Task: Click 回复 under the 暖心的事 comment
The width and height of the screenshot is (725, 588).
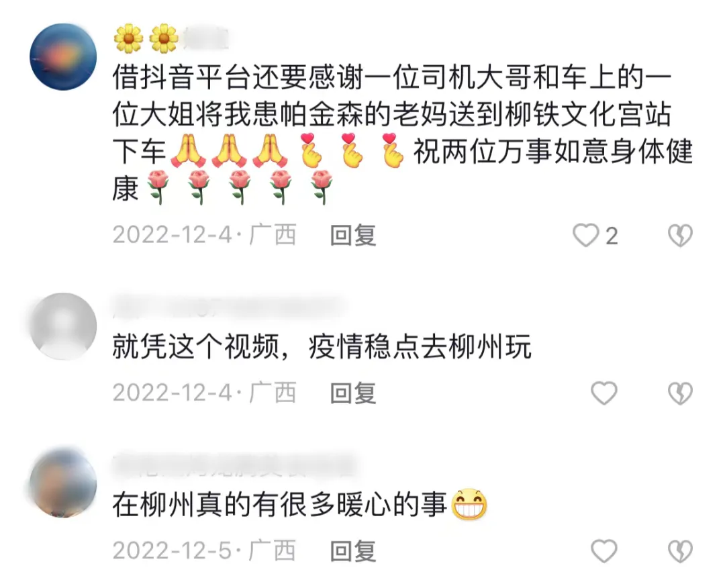Action: click(353, 551)
